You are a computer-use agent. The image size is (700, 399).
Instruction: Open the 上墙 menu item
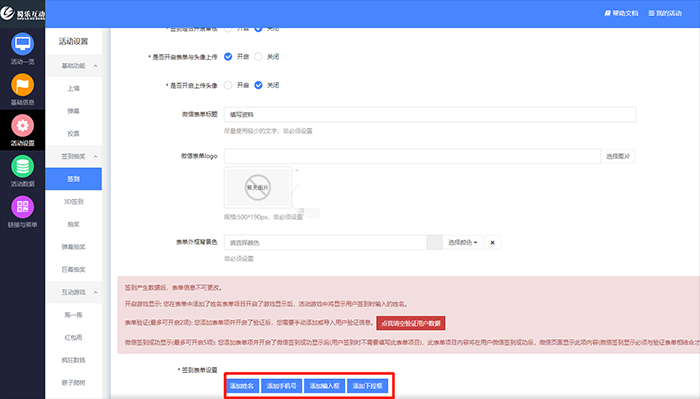point(74,88)
